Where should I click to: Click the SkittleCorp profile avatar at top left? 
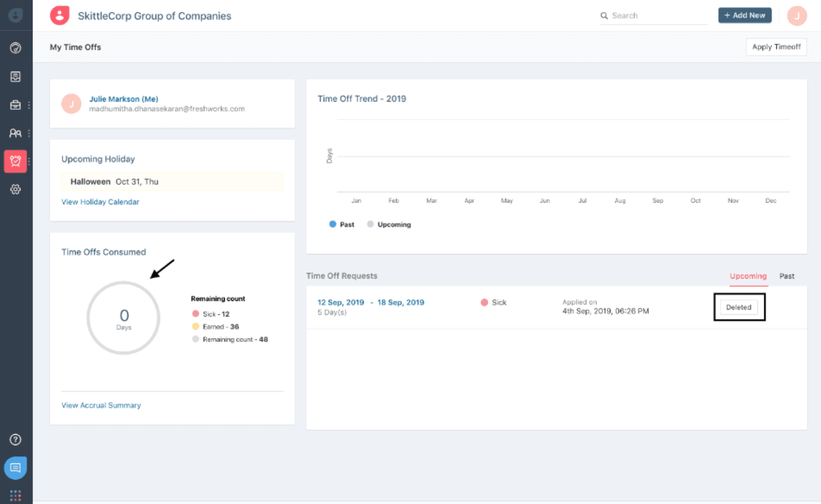pos(59,15)
